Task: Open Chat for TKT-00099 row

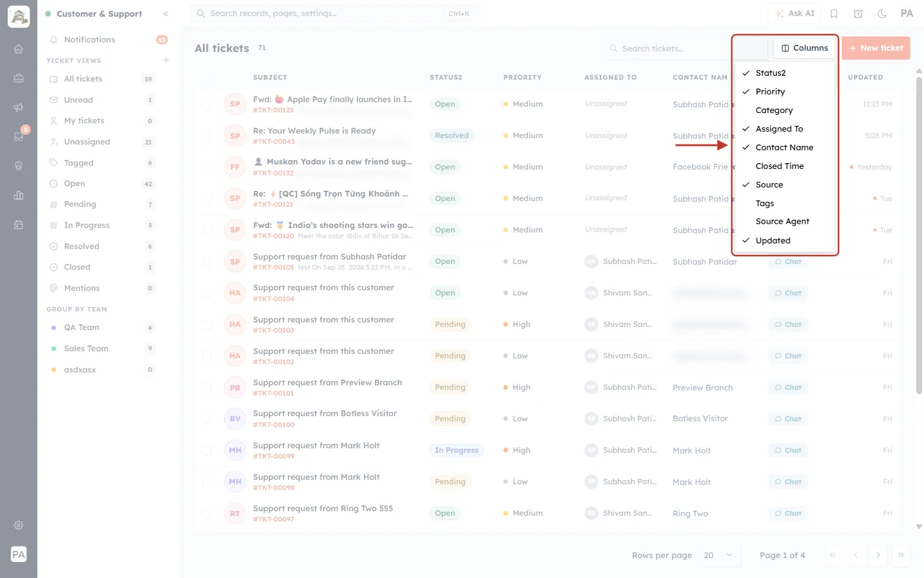Action: (788, 450)
